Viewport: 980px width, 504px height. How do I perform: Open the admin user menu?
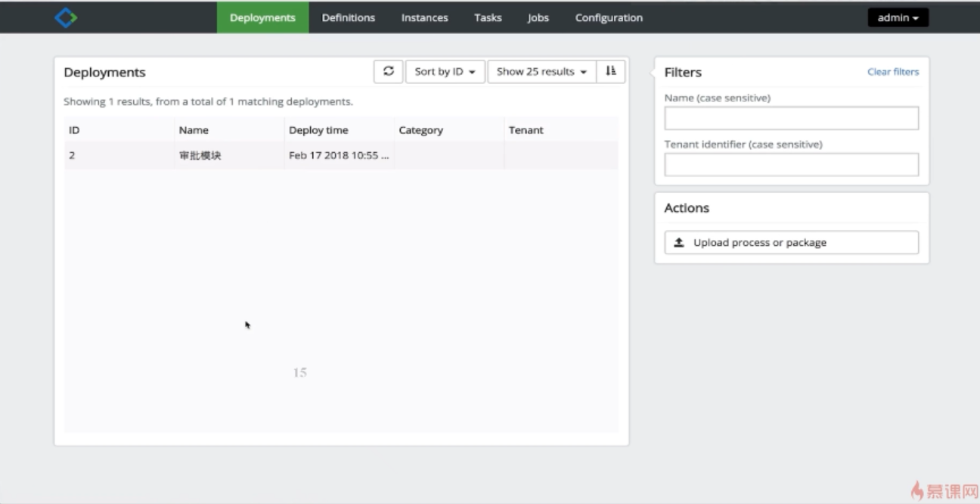pyautogui.click(x=898, y=17)
